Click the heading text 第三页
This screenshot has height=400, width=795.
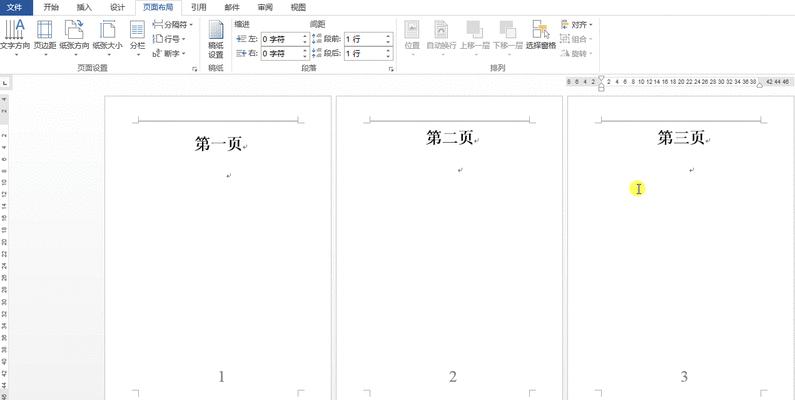click(x=681, y=137)
